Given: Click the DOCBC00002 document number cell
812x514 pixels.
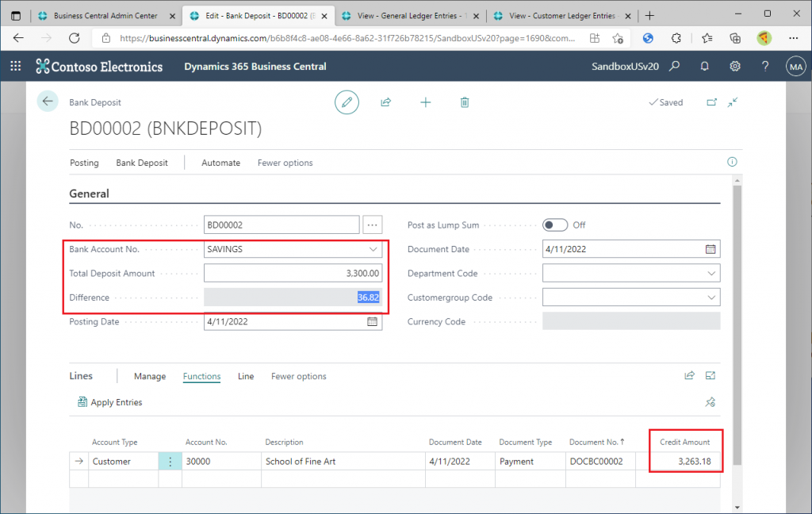Looking at the screenshot, I should pyautogui.click(x=600, y=461).
